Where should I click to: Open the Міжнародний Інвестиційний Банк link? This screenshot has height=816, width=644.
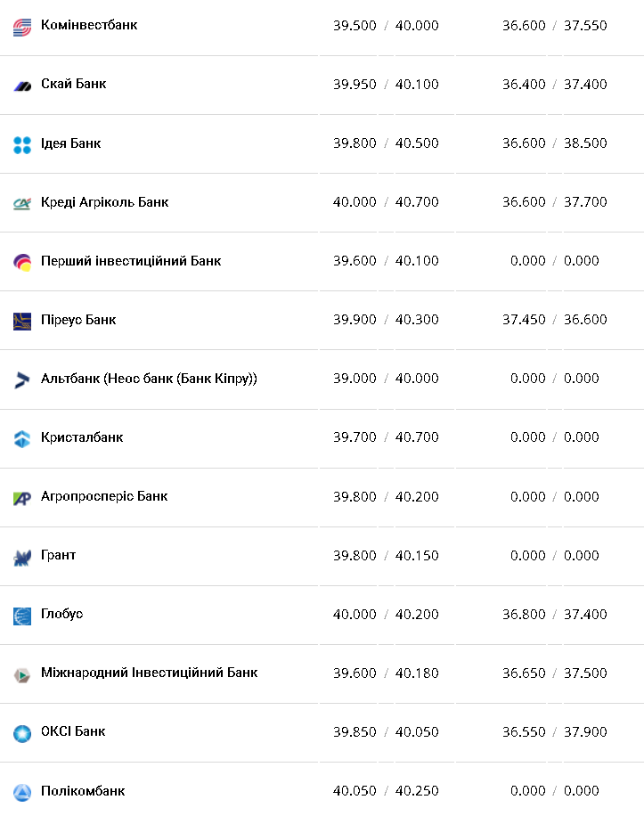coord(149,673)
